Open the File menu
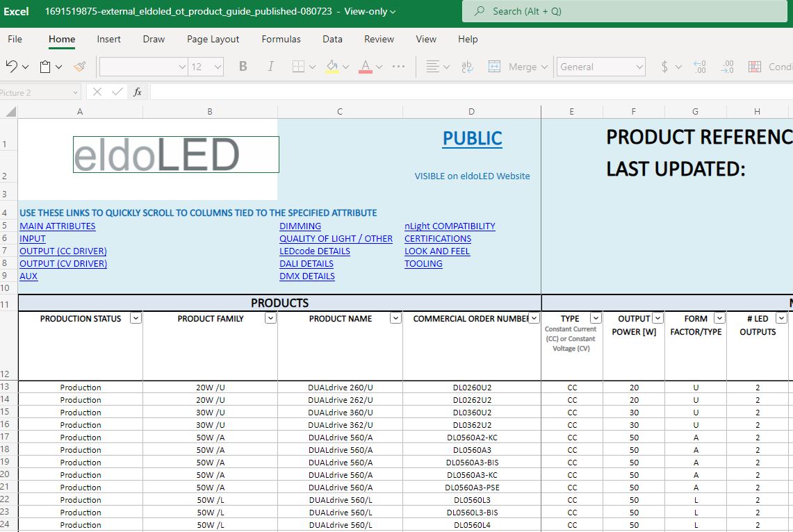 [15, 39]
